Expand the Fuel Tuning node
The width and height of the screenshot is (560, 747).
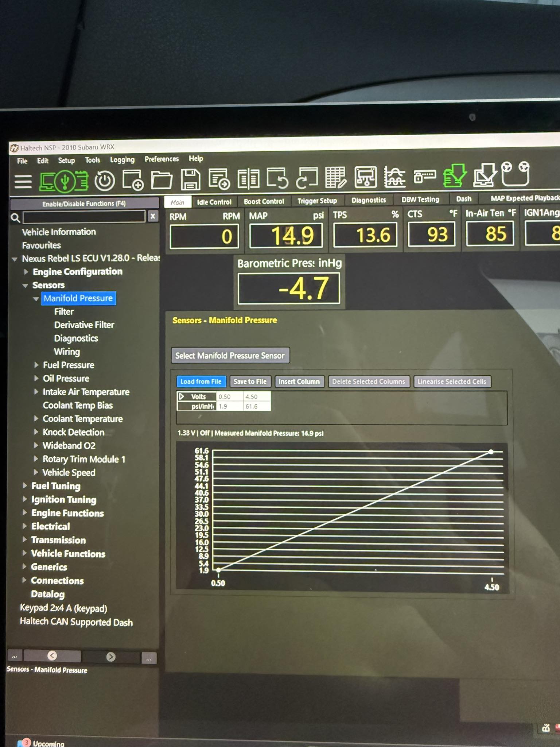click(x=25, y=485)
